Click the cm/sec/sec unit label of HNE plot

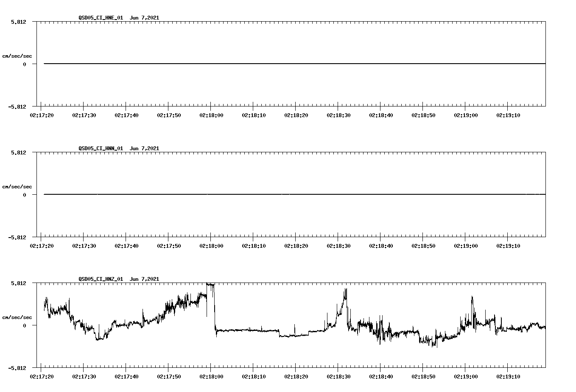(x=17, y=56)
